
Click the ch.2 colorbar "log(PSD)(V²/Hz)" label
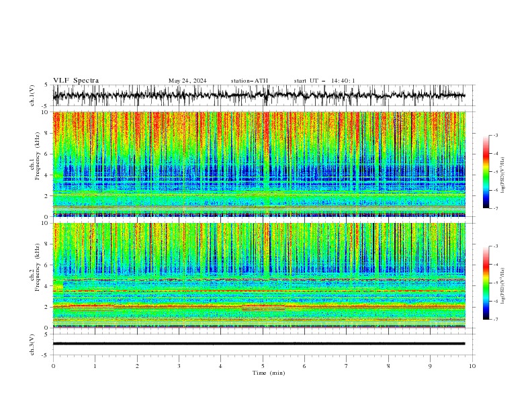(502, 286)
